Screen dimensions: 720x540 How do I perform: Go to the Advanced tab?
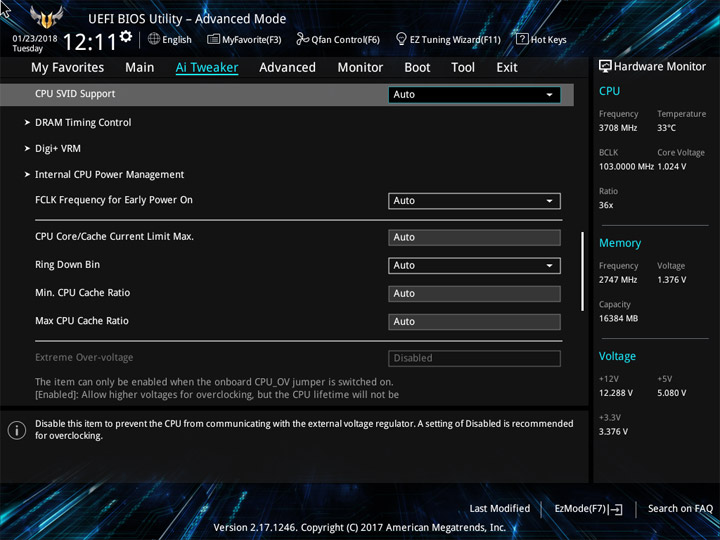click(x=287, y=68)
